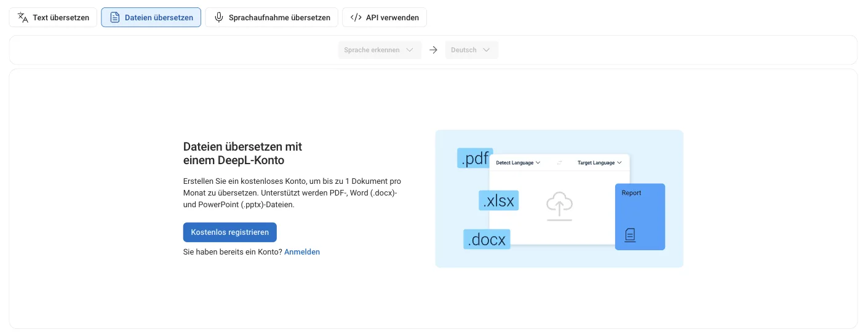The height and width of the screenshot is (332, 868).
Task: Click the .pdf label in illustration
Action: 475,158
